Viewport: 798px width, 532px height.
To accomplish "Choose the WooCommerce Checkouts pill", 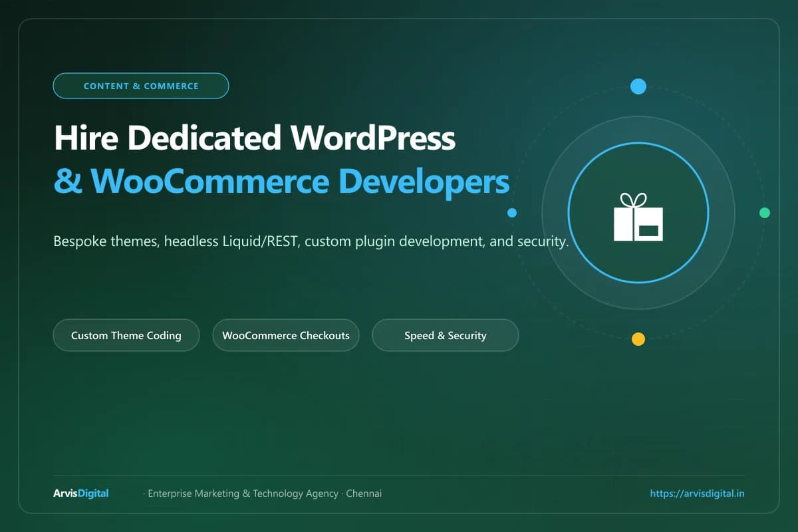I will coord(286,335).
